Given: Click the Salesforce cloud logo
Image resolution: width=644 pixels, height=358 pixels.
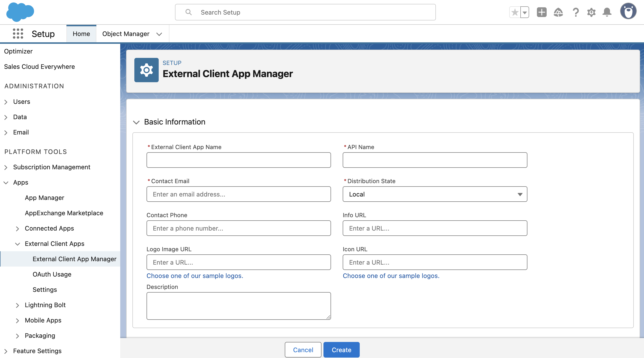Looking at the screenshot, I should (20, 12).
